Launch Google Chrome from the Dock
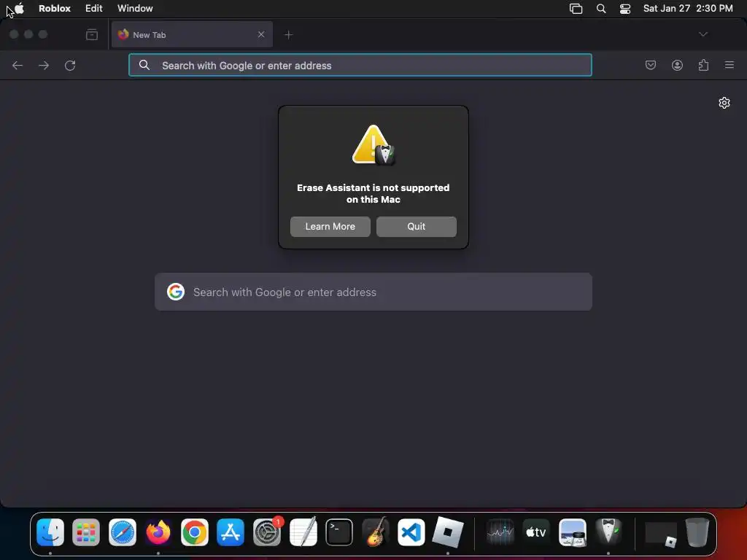Screen dimensions: 747x560 pos(194,532)
